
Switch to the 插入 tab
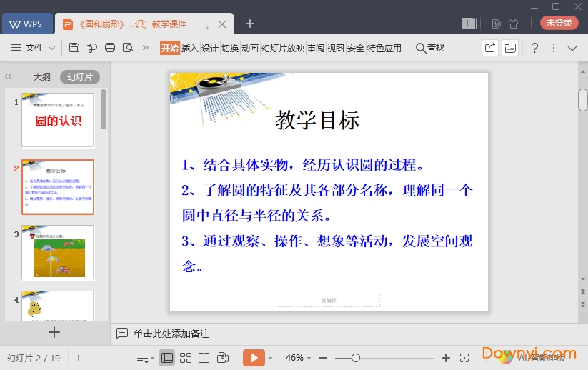(190, 48)
